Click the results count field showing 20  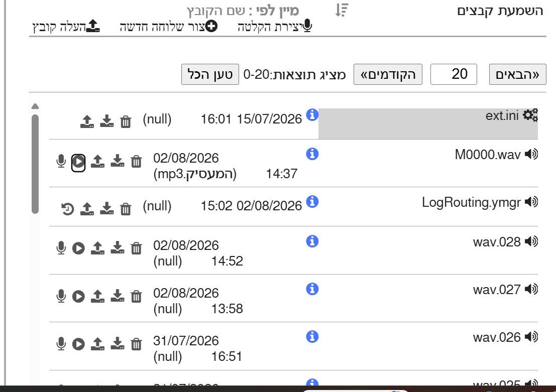[454, 74]
